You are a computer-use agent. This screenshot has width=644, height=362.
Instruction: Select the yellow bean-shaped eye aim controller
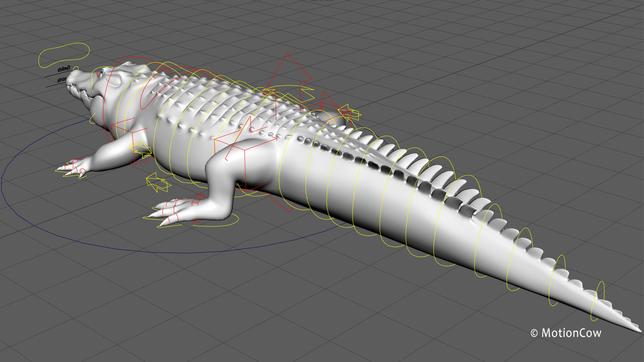pyautogui.click(x=64, y=55)
